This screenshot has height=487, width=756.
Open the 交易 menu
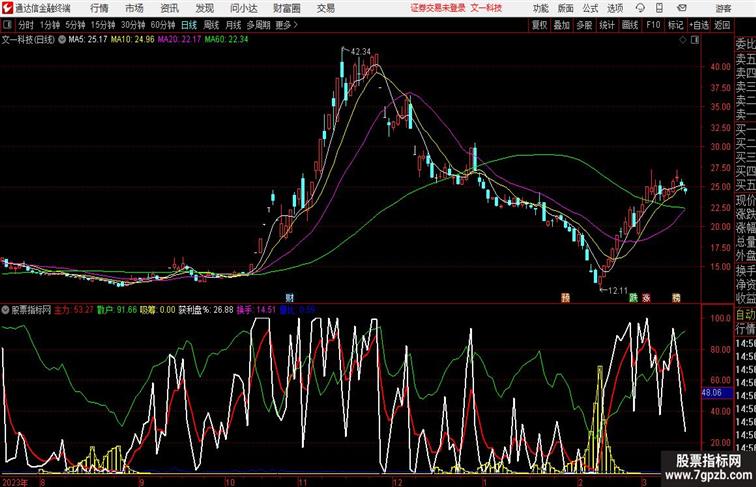325,8
